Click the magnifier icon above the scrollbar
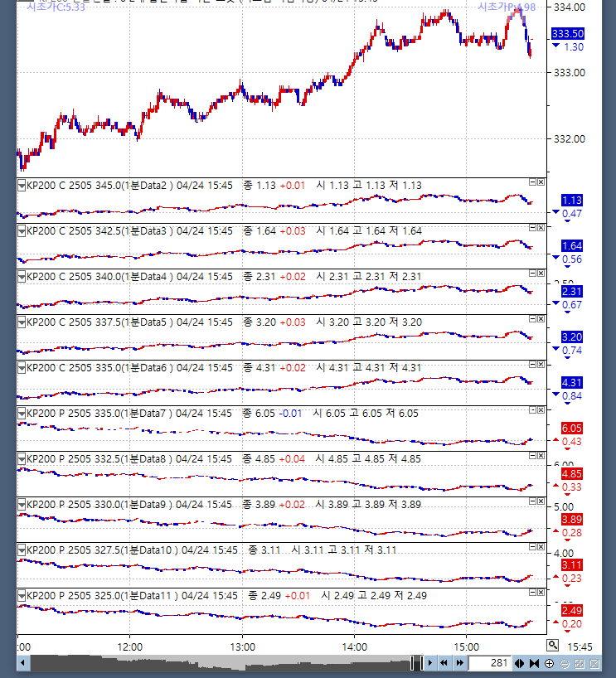The width and height of the screenshot is (616, 678). 553,645
